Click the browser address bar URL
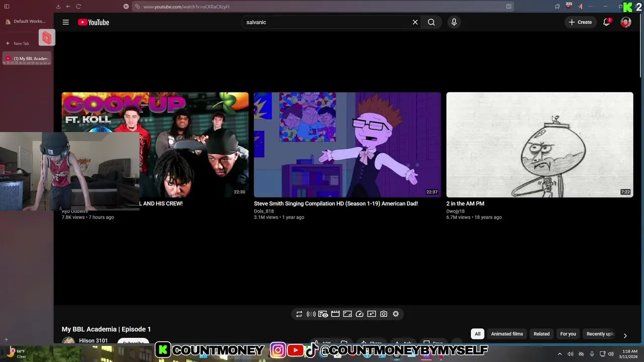The height and width of the screenshot is (362, 644). [322, 7]
